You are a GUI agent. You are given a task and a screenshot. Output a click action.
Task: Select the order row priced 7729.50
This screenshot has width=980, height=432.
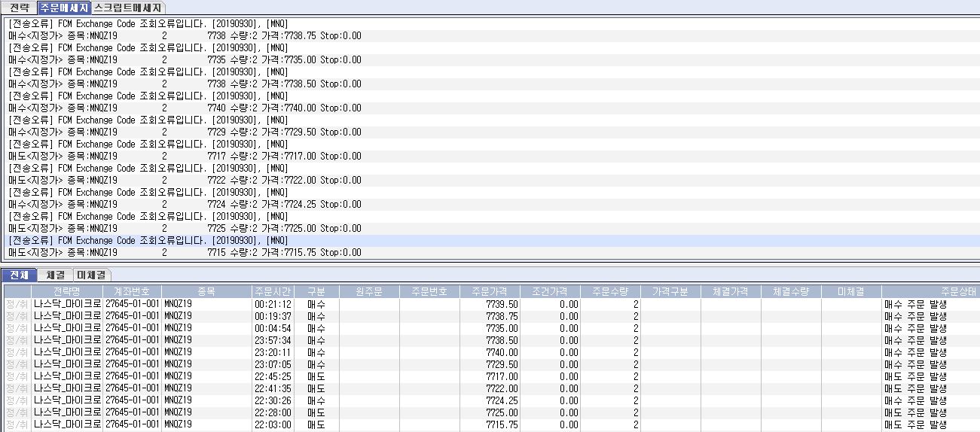490,364
